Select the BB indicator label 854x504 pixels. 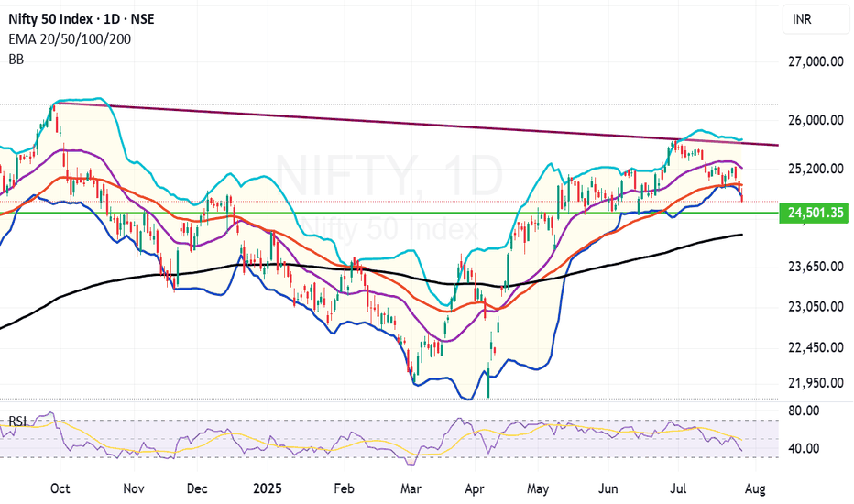point(16,60)
